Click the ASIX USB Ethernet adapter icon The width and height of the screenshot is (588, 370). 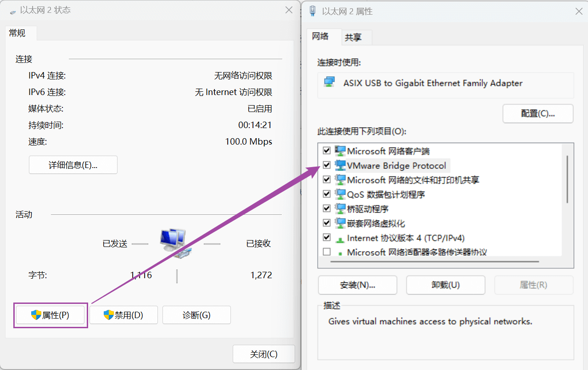pos(329,83)
